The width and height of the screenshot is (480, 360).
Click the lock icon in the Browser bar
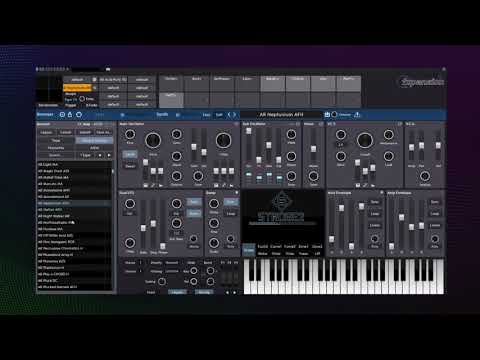70,115
